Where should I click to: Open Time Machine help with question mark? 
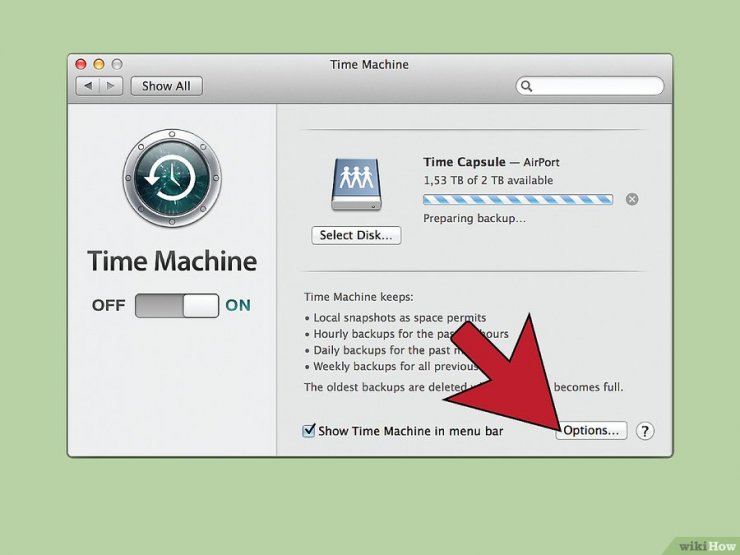(x=645, y=430)
